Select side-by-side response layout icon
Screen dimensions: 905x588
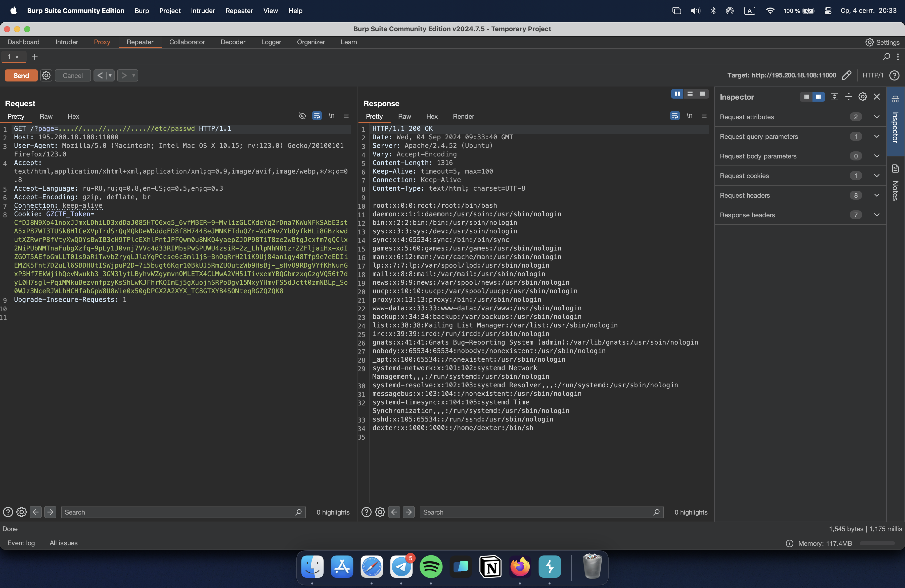click(x=677, y=94)
